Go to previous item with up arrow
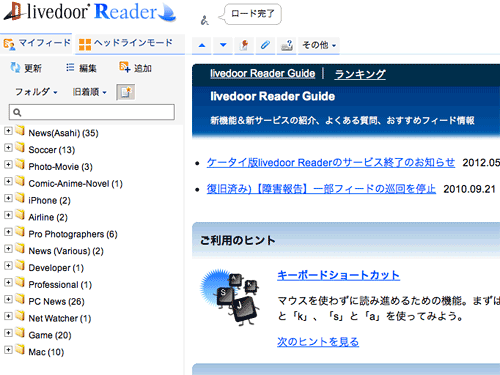 (x=202, y=45)
